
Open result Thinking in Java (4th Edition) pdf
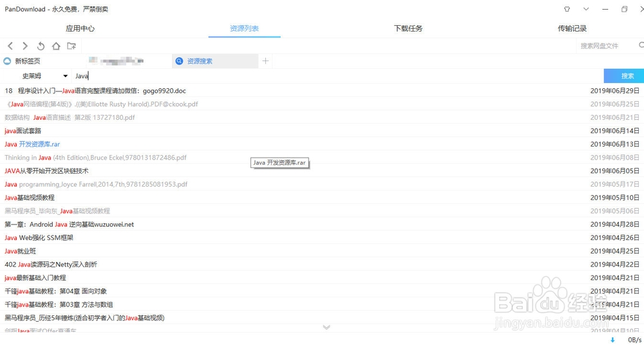(322, 157)
